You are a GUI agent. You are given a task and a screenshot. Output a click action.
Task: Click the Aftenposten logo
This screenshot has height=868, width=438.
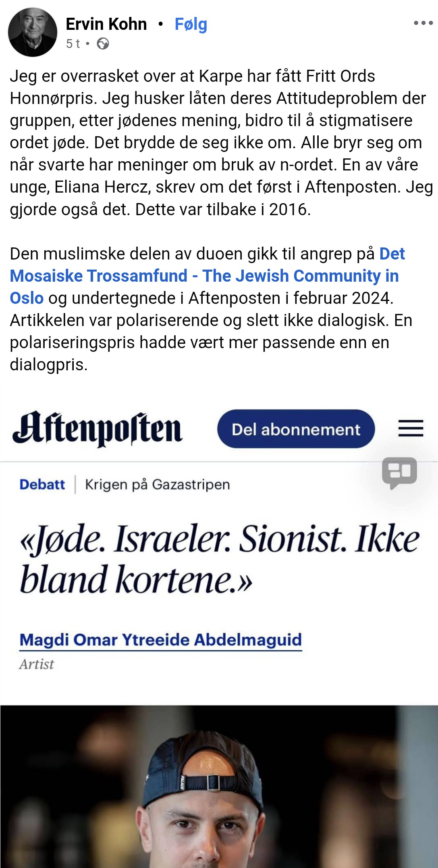pyautogui.click(x=97, y=428)
